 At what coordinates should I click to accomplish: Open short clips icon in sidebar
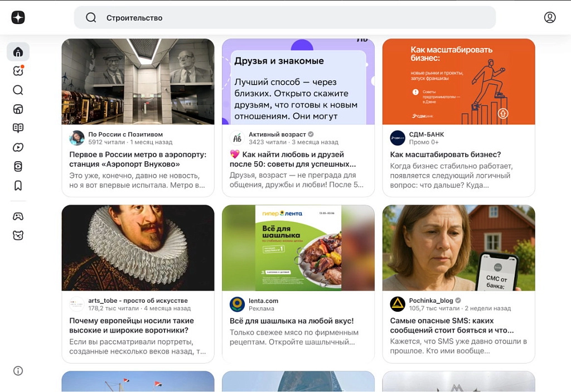point(18,166)
